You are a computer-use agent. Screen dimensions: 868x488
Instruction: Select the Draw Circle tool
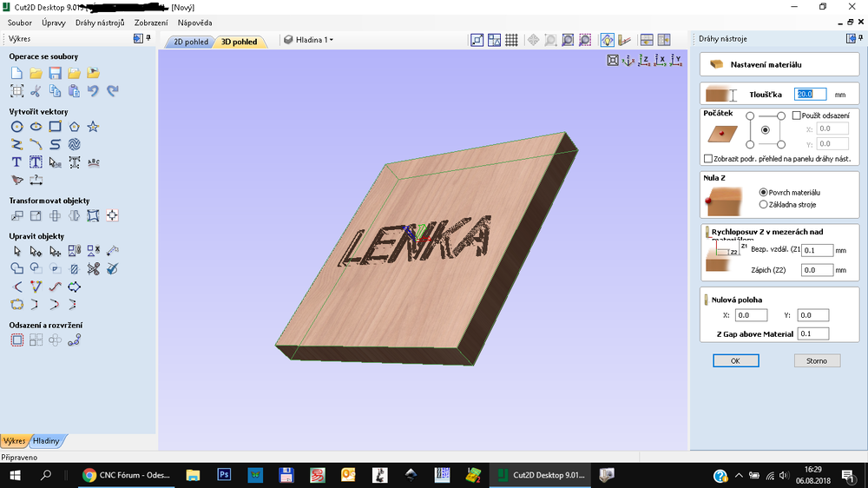point(16,127)
